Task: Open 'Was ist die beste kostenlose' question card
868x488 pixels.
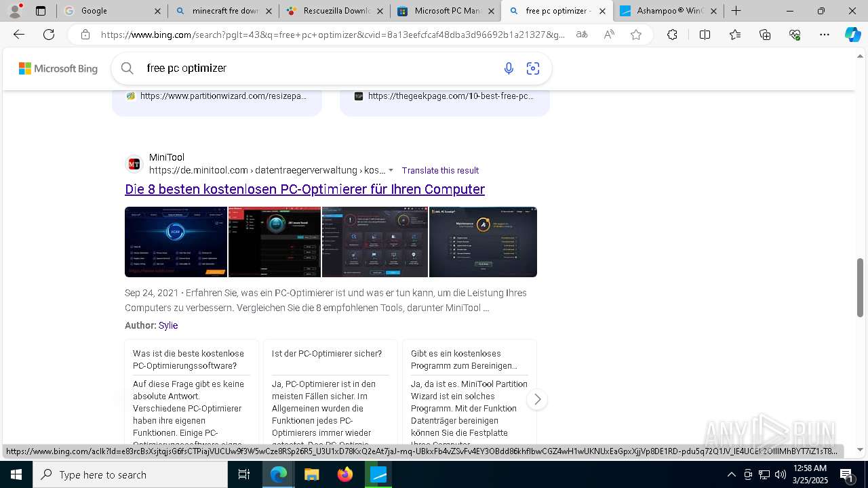Action: click(x=191, y=393)
